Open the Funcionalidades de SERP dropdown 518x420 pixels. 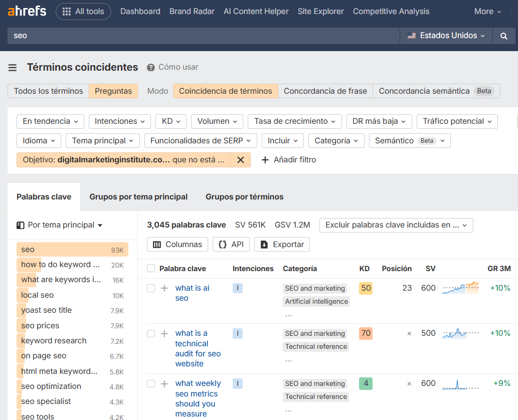coord(200,141)
